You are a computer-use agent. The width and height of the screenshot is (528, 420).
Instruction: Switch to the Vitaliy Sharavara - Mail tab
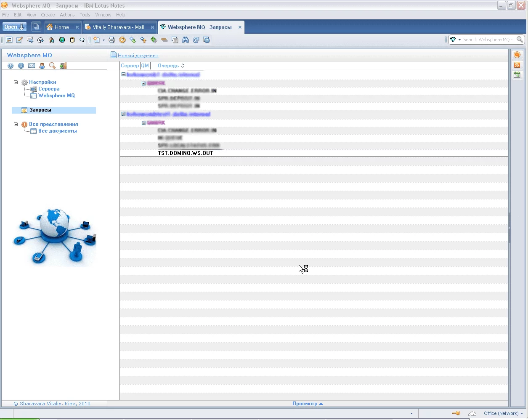pyautogui.click(x=118, y=27)
